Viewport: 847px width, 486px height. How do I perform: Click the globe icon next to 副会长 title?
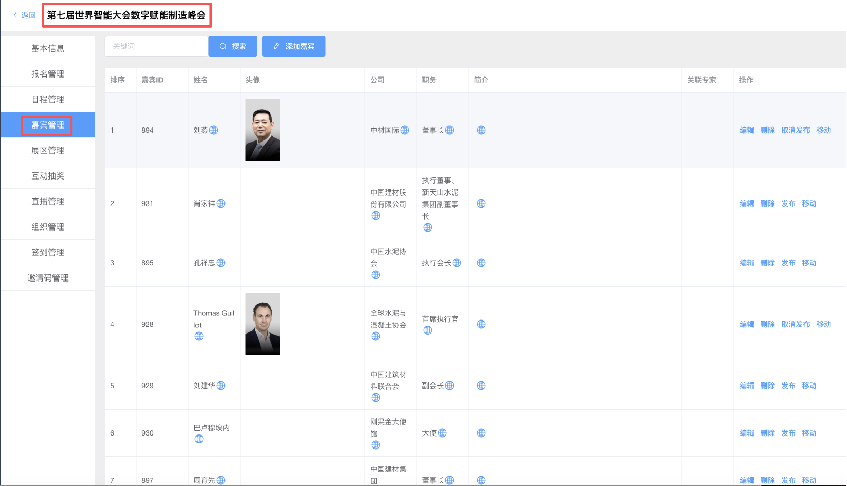pos(449,385)
